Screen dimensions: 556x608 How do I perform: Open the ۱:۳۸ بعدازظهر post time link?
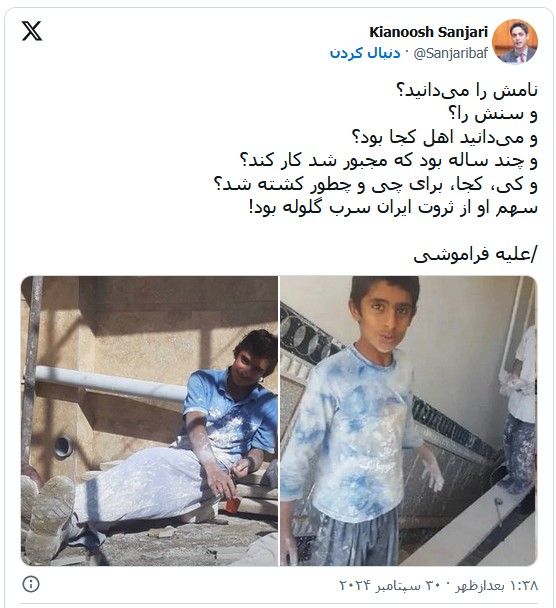[x=497, y=585]
